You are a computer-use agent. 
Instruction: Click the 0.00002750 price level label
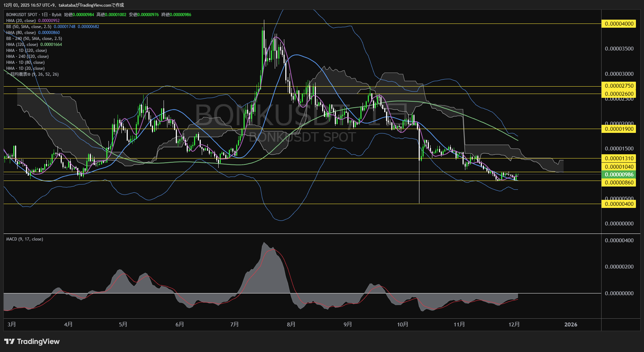pos(619,86)
